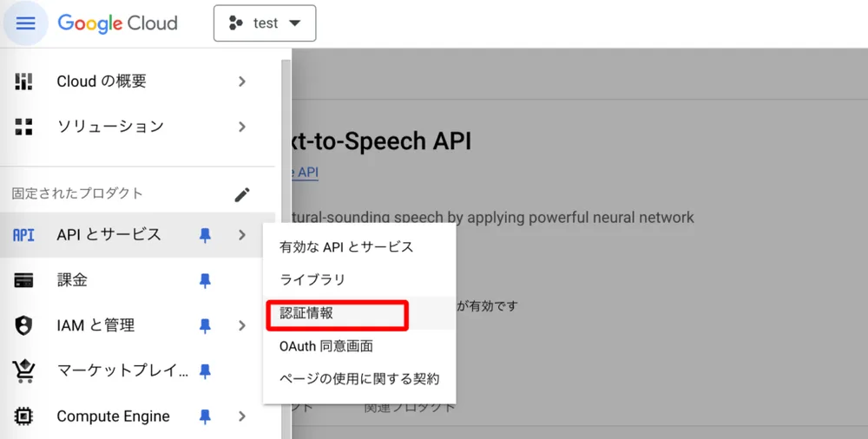Expand the Cloud の概要 chevron
868x439 pixels.
tap(242, 82)
